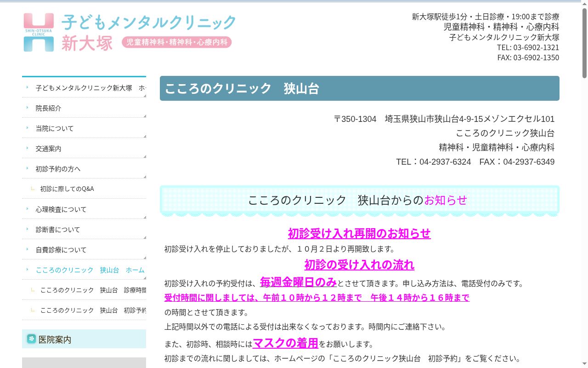Open 初診に際してのQ&A sub-item
This screenshot has height=368, width=588.
(x=84, y=189)
